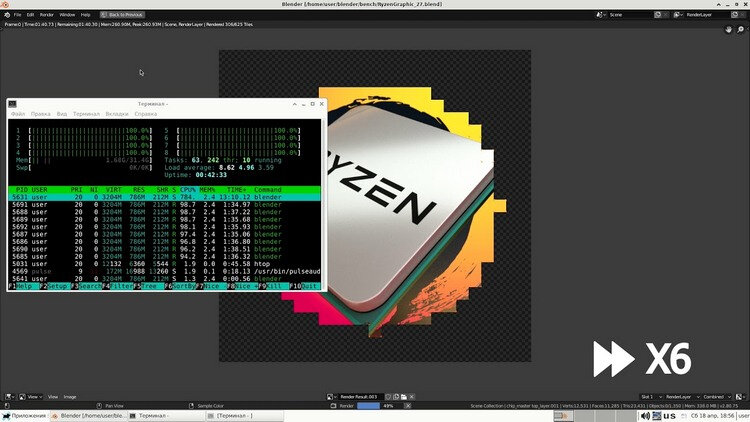Open Blender's Help menu
Viewport: 750px width, 422px height.
point(85,15)
